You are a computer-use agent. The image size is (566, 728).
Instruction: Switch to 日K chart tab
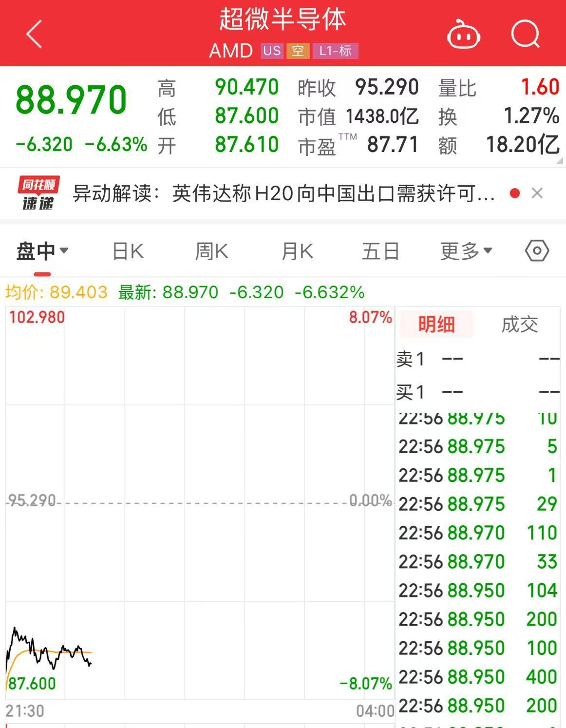click(x=128, y=251)
